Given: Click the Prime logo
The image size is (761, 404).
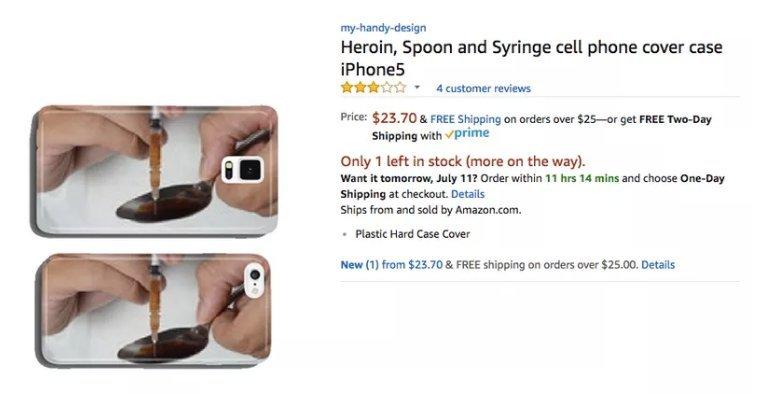Looking at the screenshot, I should pyautogui.click(x=467, y=134).
